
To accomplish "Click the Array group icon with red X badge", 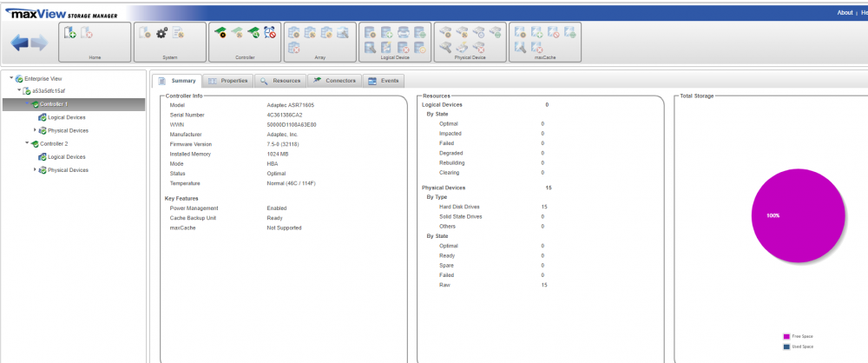I will (294, 48).
